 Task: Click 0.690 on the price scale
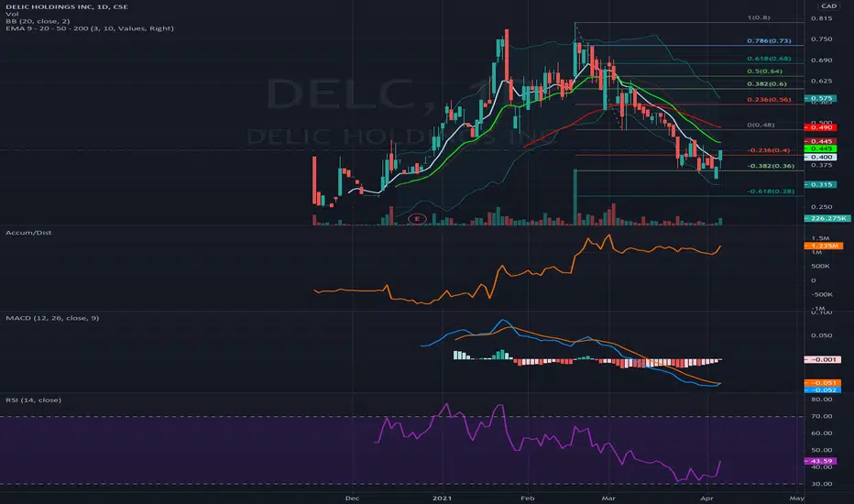point(821,60)
